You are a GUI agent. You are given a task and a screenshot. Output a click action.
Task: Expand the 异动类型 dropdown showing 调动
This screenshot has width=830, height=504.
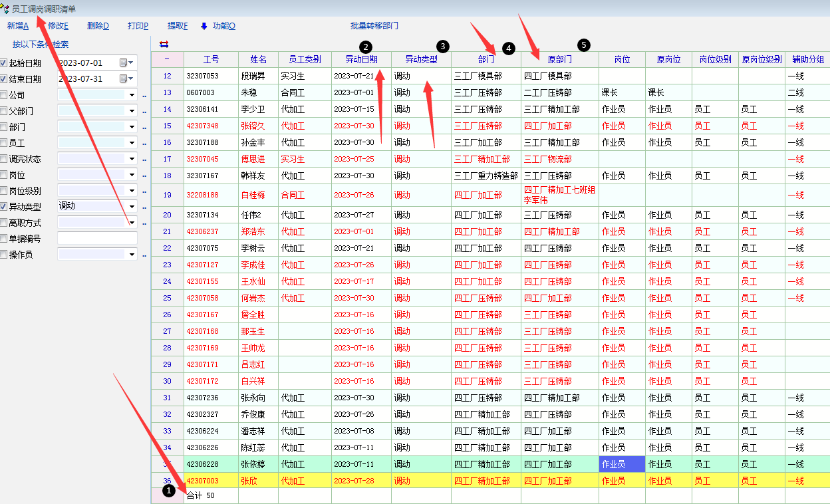[x=132, y=207]
